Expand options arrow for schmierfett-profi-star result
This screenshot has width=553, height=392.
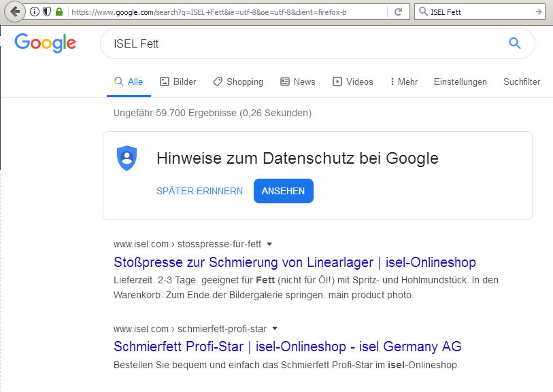[x=275, y=329]
